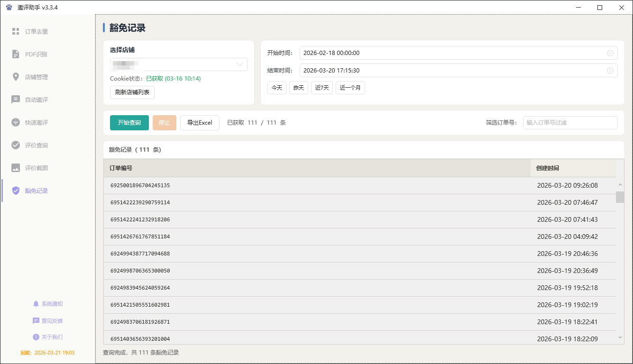The height and width of the screenshot is (364, 633).
Task: Set the range with the 今天 button
Action: click(x=277, y=88)
